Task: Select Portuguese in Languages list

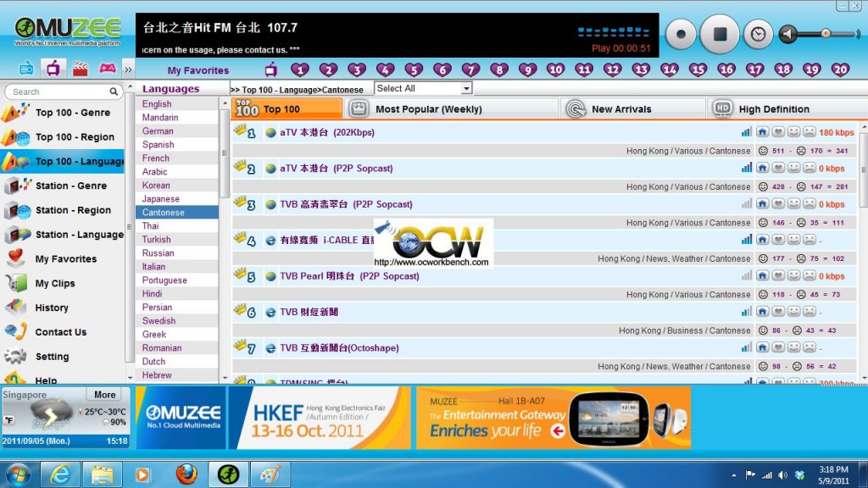Action: [177, 280]
